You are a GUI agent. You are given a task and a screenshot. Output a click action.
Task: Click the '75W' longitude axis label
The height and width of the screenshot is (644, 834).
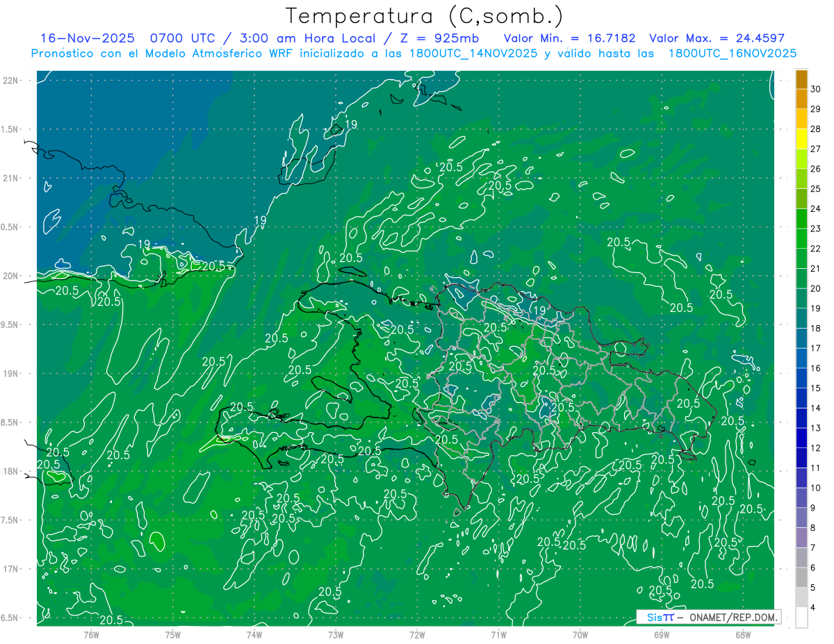point(173,634)
